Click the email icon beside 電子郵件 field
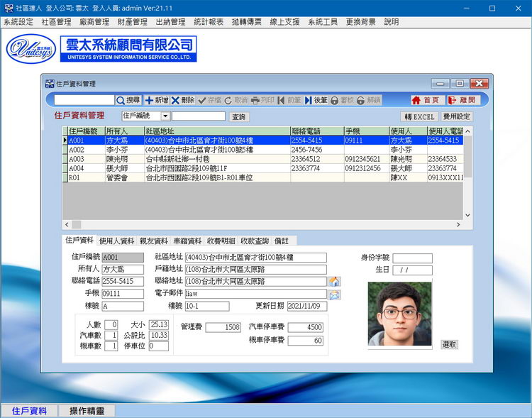 334,294
